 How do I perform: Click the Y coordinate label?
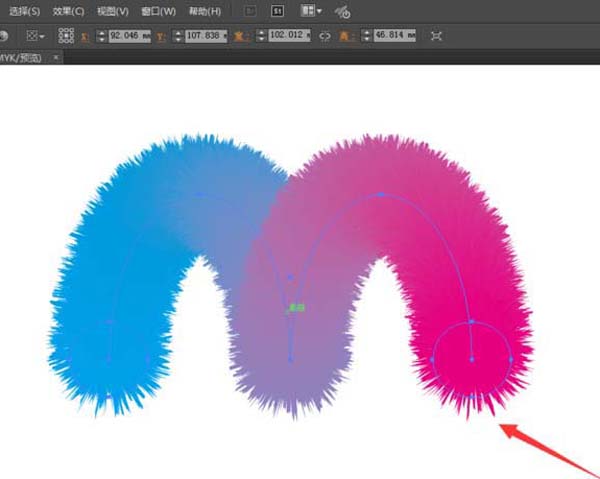(x=161, y=37)
